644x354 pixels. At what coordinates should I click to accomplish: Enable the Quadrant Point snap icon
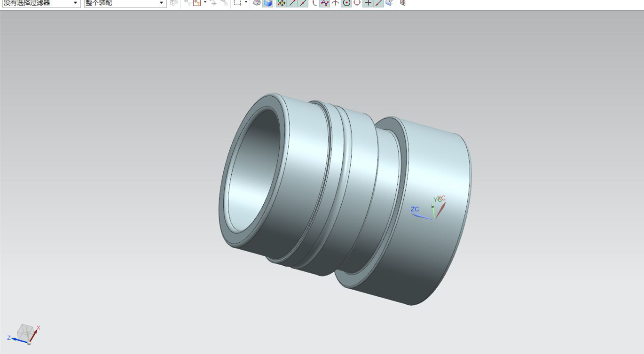(x=357, y=3)
